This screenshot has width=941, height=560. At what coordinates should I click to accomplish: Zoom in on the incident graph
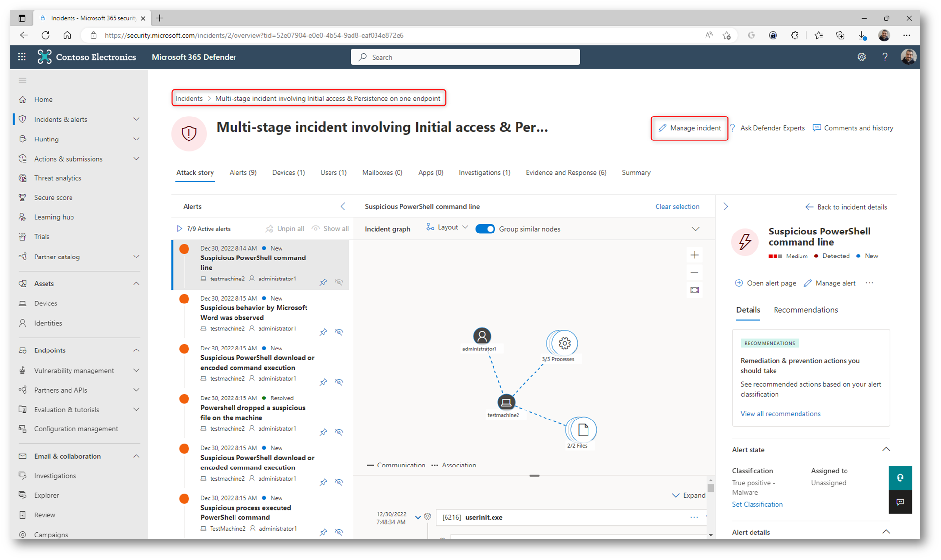coord(694,255)
